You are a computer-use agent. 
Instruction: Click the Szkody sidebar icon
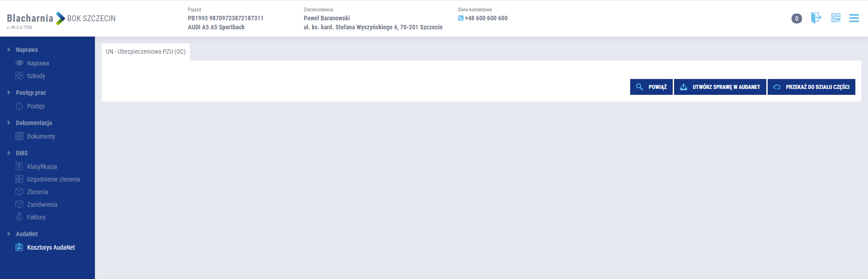19,76
